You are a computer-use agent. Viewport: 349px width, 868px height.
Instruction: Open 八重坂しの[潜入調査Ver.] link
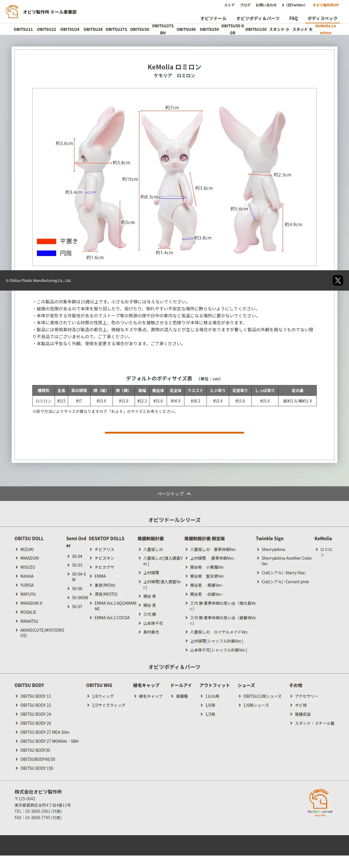(163, 561)
